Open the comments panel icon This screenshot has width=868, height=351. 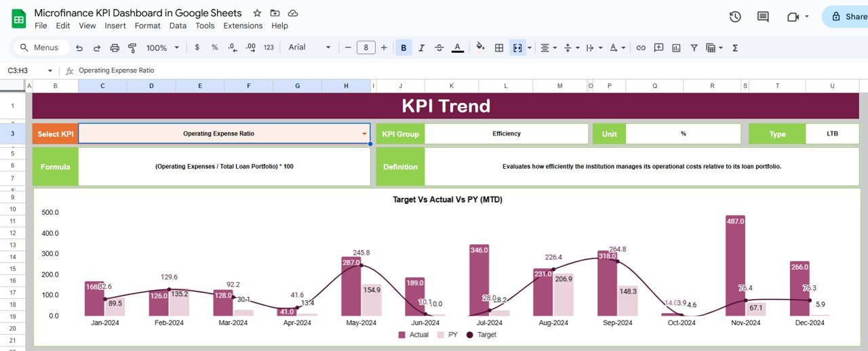pos(763,17)
